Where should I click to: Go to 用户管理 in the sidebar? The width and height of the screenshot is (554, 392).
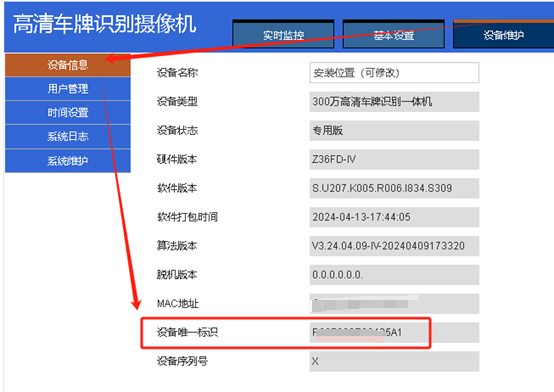[68, 89]
